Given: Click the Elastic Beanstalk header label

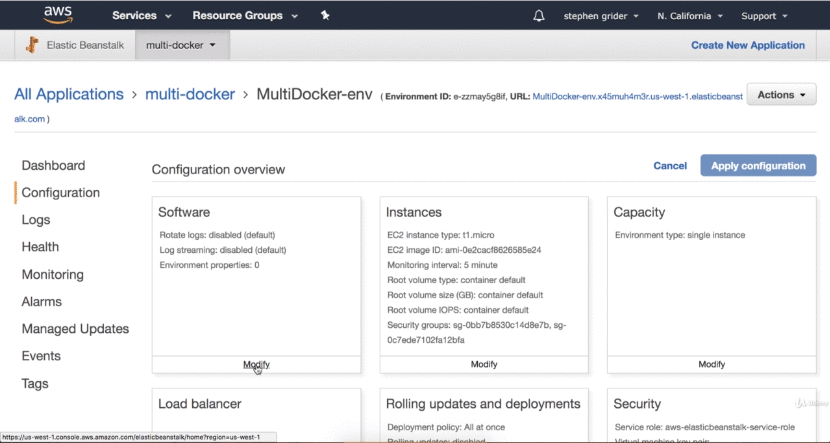Looking at the screenshot, I should click(x=85, y=45).
